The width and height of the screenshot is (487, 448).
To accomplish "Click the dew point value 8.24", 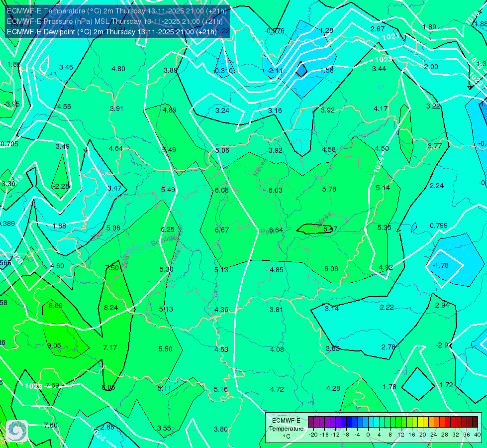I will pos(111,308).
